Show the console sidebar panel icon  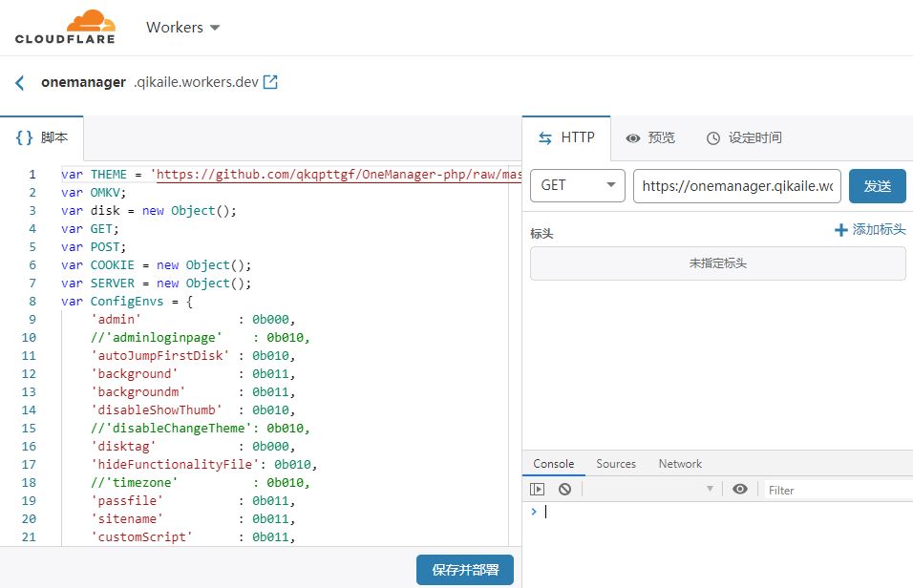[x=538, y=489]
